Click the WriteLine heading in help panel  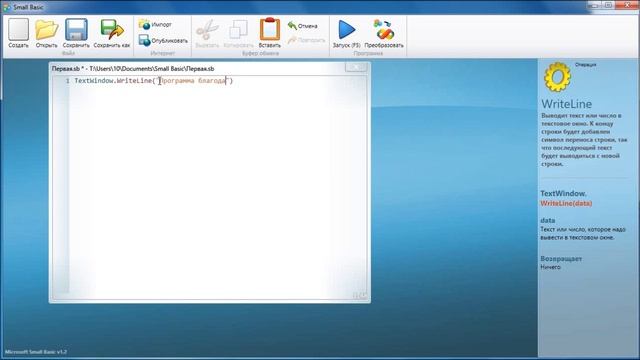[x=567, y=104]
